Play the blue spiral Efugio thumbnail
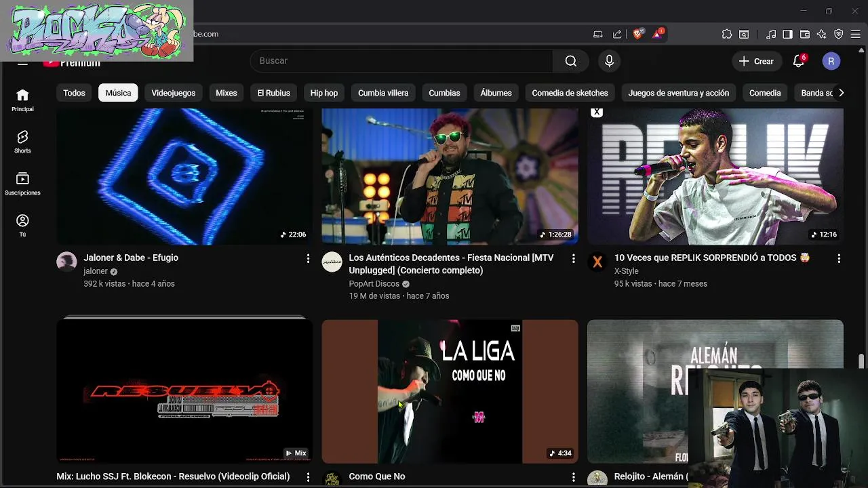 point(184,176)
